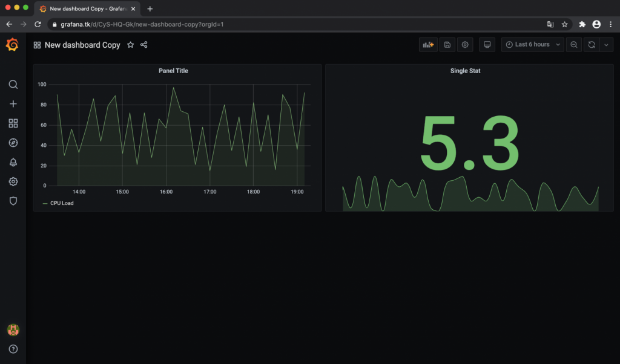Cycle view mode with monitor icon
The height and width of the screenshot is (364, 620).
[x=487, y=45]
